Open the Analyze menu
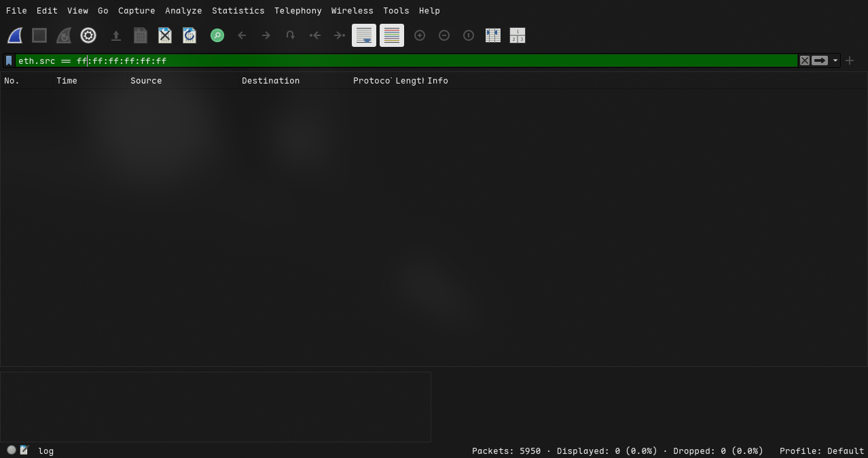Screen dimensions: 868x458 click(183, 11)
